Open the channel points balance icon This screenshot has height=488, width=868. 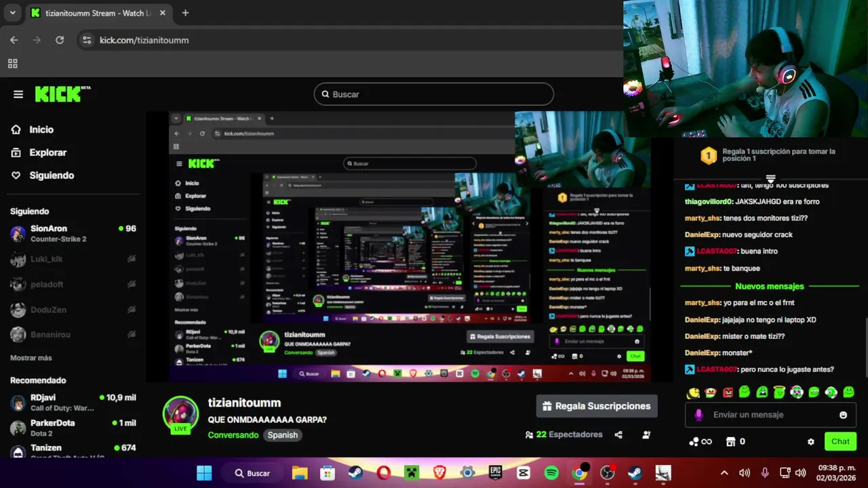(700, 441)
